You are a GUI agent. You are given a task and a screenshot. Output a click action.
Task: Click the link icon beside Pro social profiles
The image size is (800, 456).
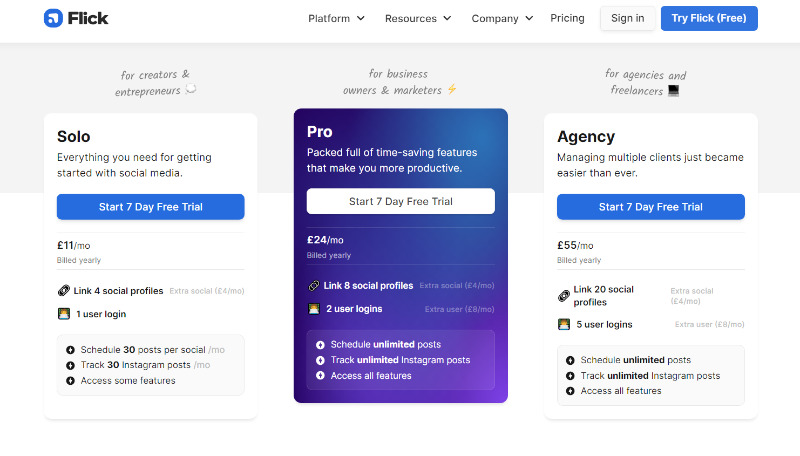314,286
